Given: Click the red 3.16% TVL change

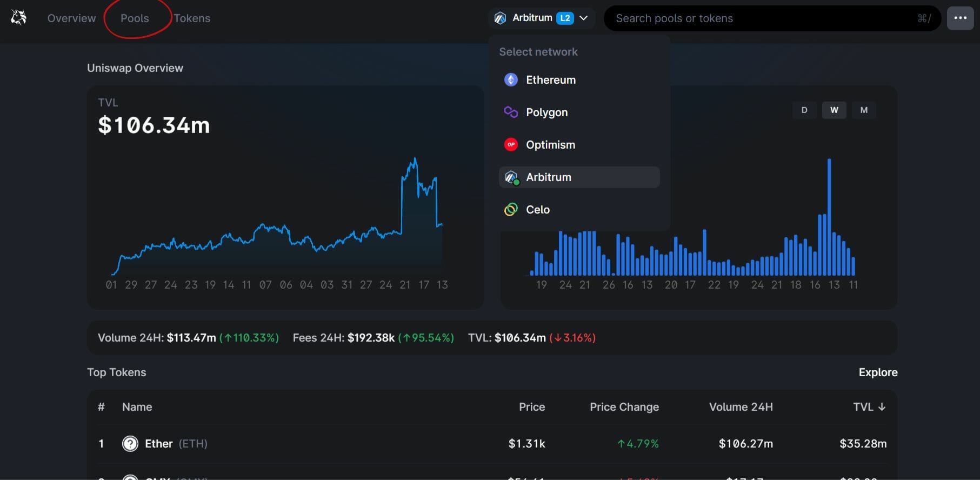Looking at the screenshot, I should [x=572, y=338].
